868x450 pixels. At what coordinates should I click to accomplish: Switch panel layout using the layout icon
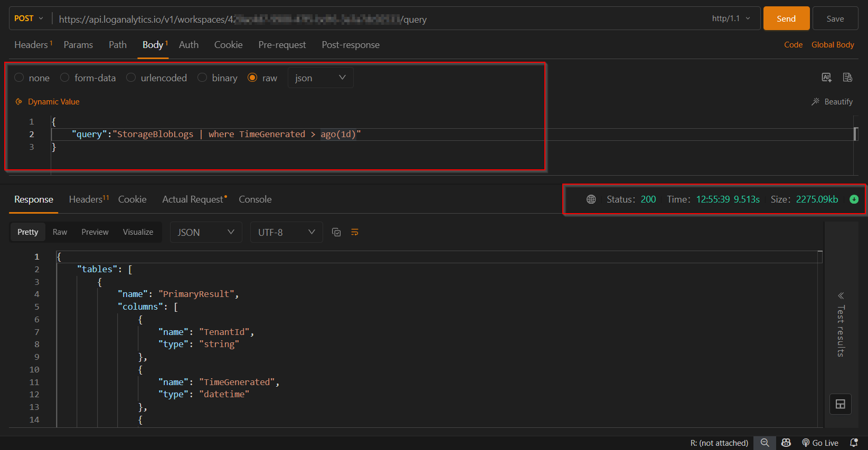tap(841, 405)
